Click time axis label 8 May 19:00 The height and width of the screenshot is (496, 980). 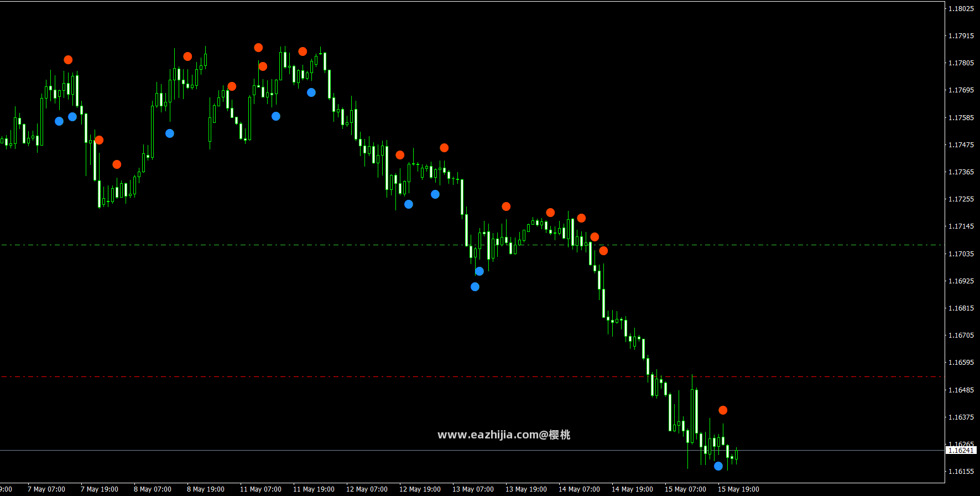click(206, 489)
